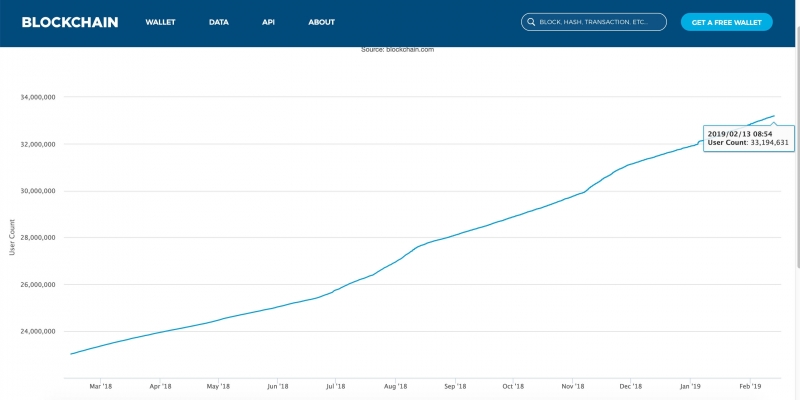Click the May '18 x-axis label

pos(218,386)
